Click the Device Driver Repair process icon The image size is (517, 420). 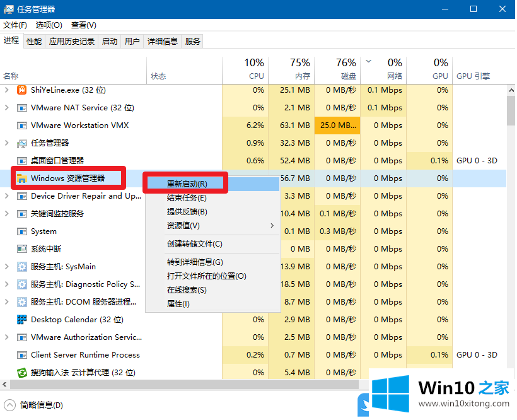tap(22, 196)
